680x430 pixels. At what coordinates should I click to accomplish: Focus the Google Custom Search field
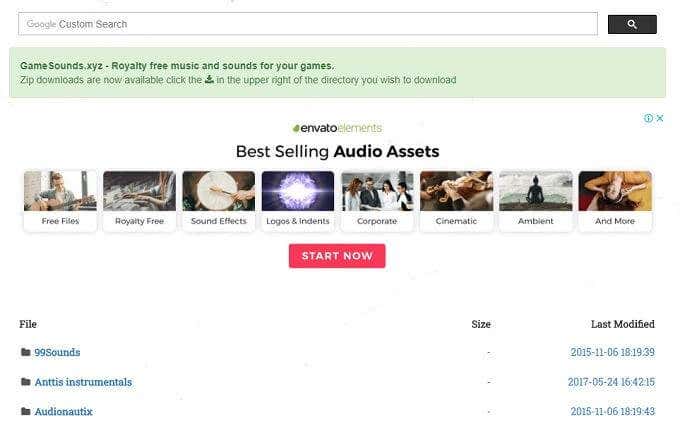pos(308,24)
